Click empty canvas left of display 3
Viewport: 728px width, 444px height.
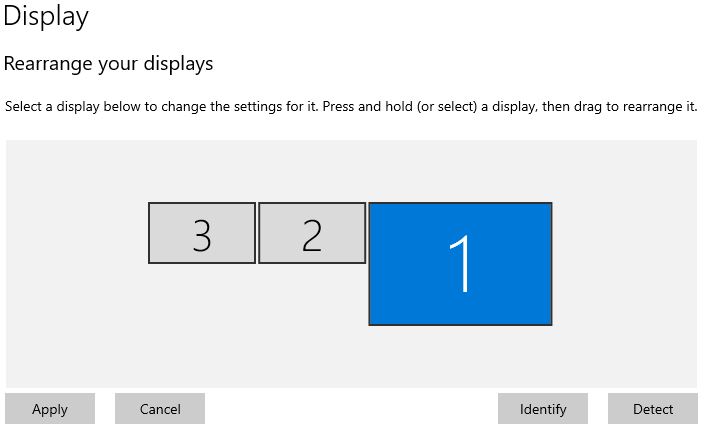tap(75, 235)
